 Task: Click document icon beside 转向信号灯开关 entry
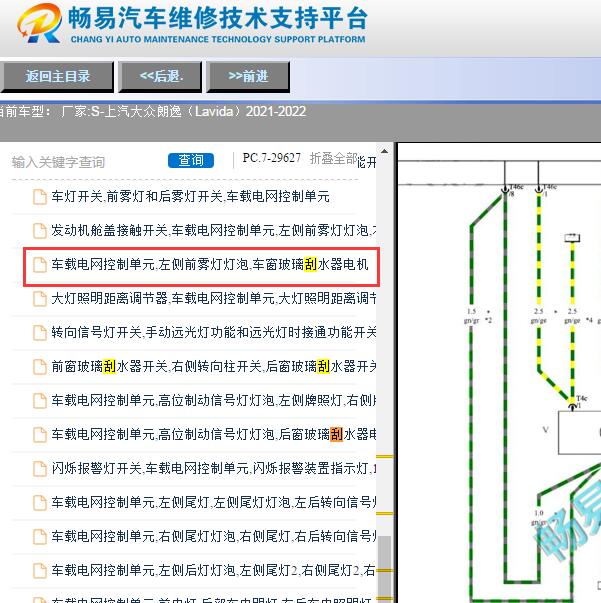pyautogui.click(x=40, y=333)
